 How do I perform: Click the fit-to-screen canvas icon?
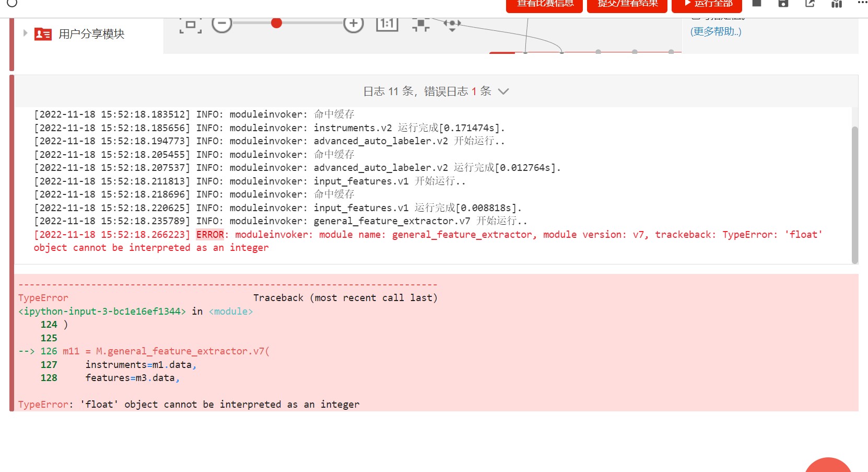click(191, 25)
